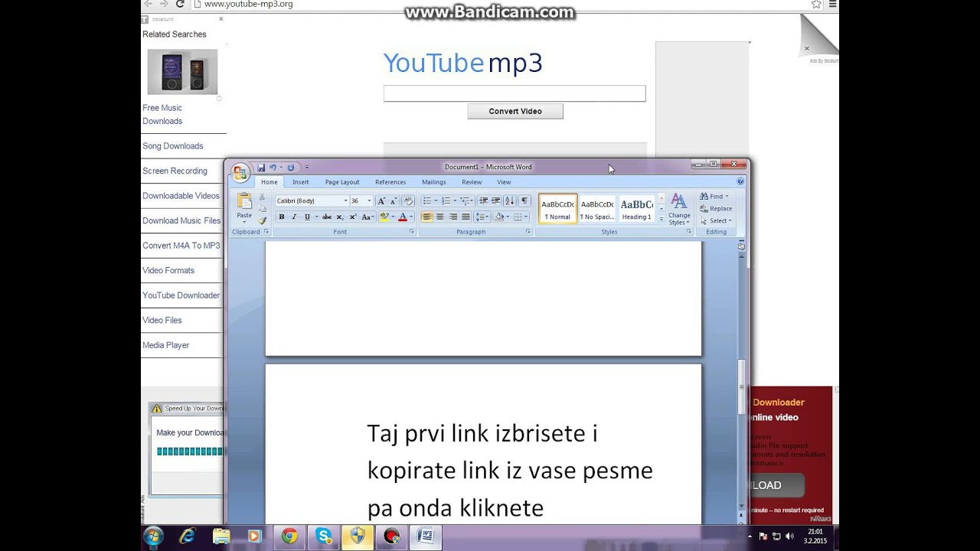Toggle Bullets list formatting
980x551 pixels.
427,201
